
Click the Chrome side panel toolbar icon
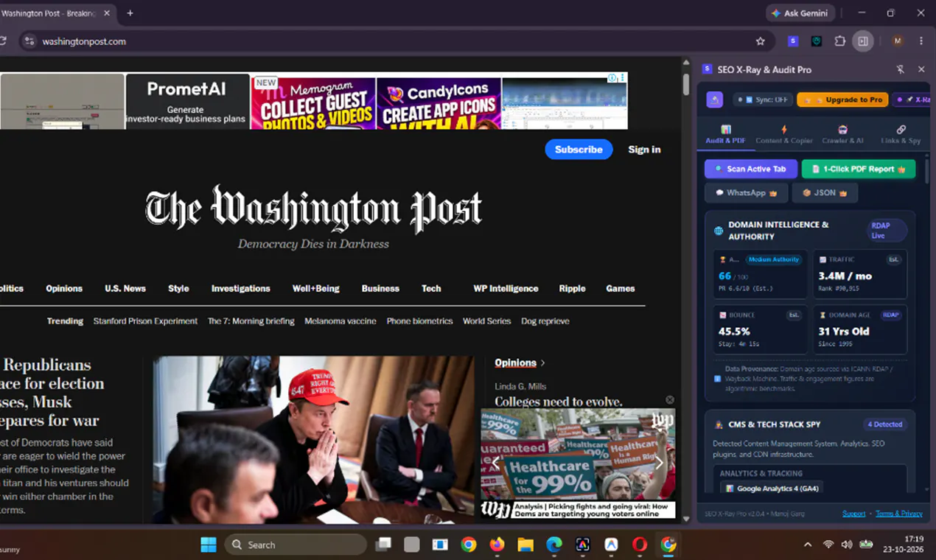pos(862,41)
